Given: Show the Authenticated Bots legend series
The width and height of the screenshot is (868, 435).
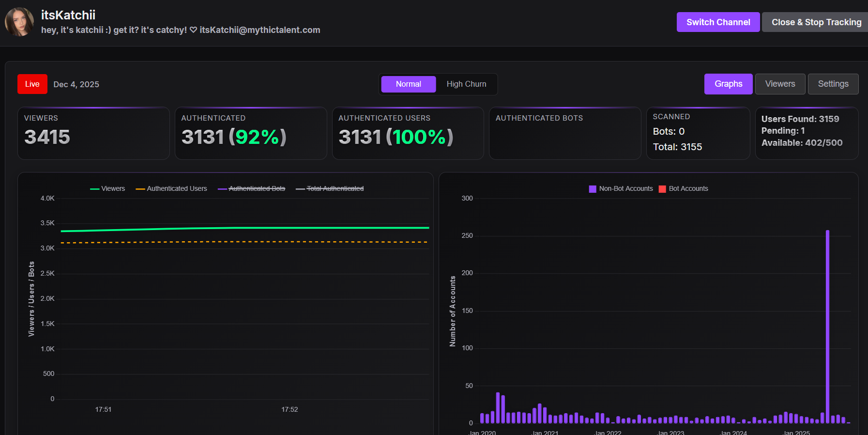Looking at the screenshot, I should click(x=252, y=188).
